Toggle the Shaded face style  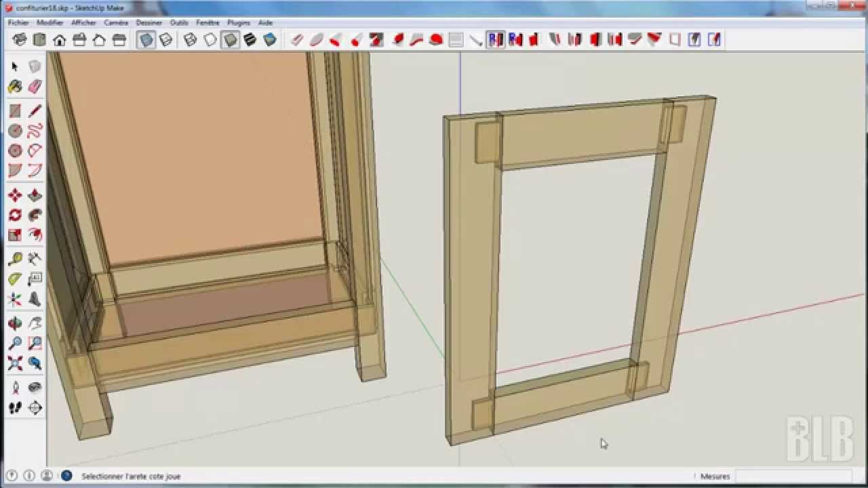(231, 40)
